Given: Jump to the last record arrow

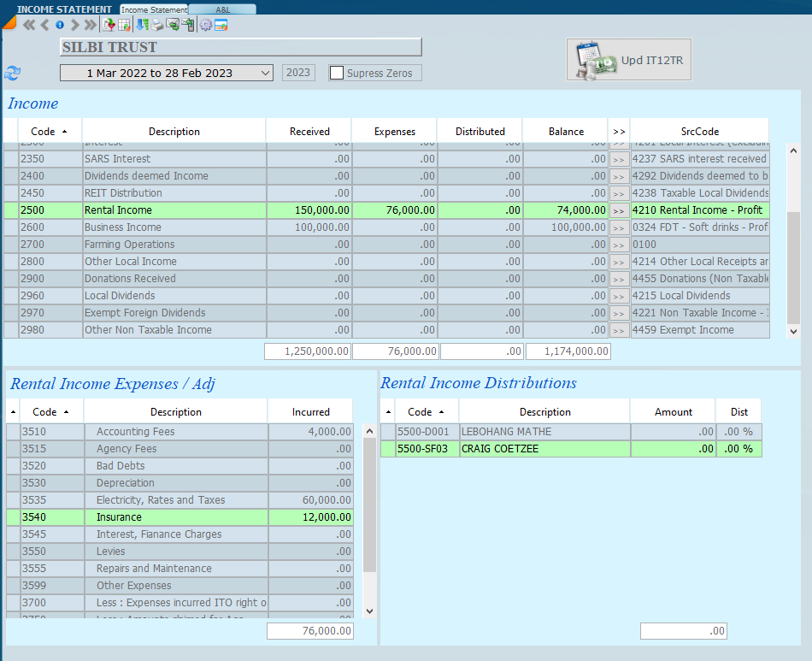Looking at the screenshot, I should pos(90,25).
